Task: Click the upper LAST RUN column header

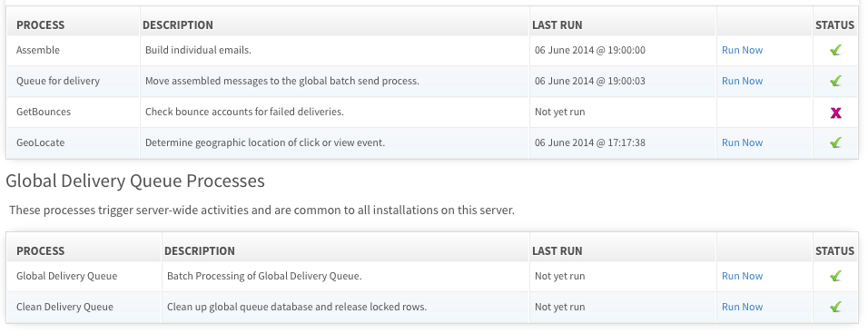Action: click(x=557, y=25)
